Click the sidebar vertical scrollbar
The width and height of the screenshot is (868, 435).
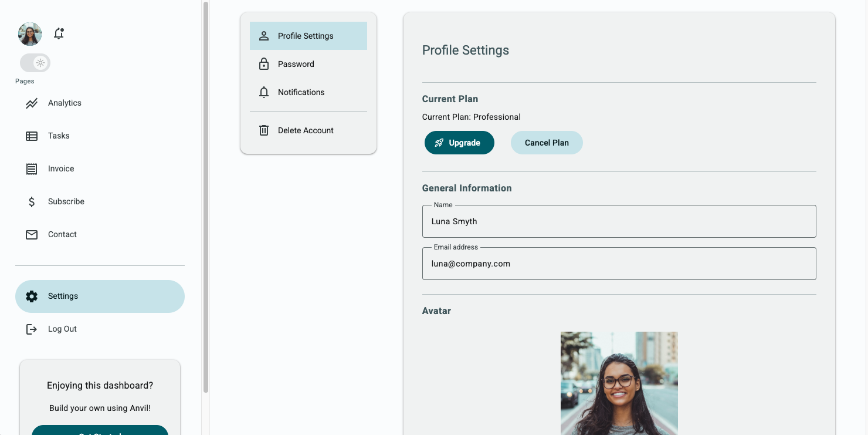[206, 197]
